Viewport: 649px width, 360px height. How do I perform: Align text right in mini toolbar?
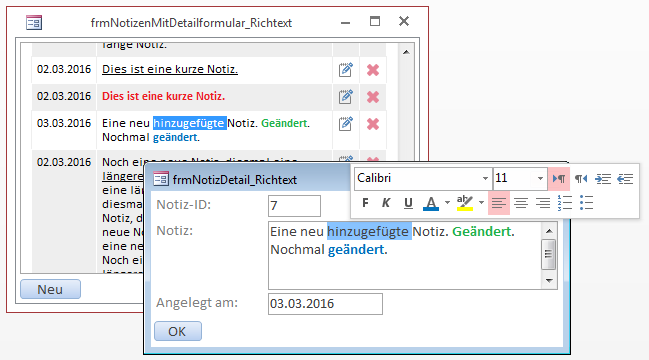coord(543,203)
